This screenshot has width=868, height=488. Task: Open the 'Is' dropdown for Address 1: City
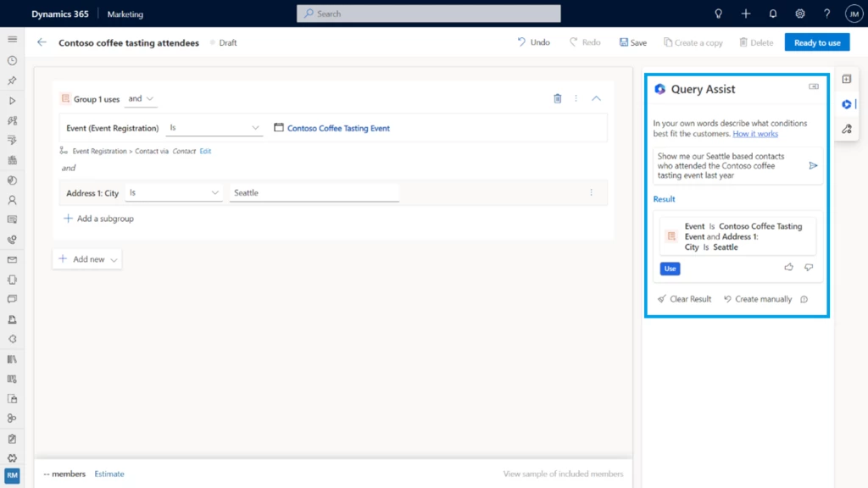pos(174,192)
